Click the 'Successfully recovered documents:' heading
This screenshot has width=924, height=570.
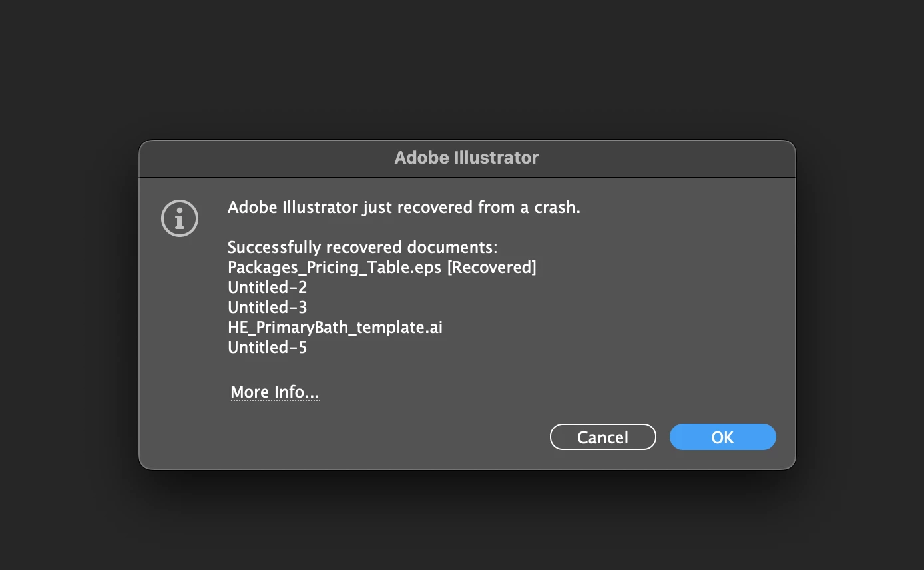(x=363, y=248)
